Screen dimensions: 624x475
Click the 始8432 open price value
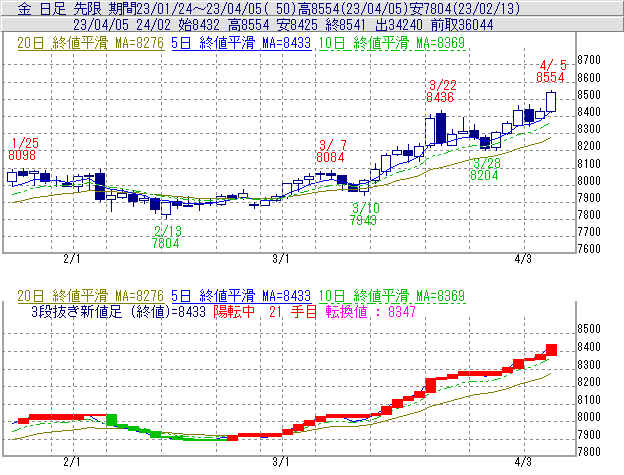point(199,25)
